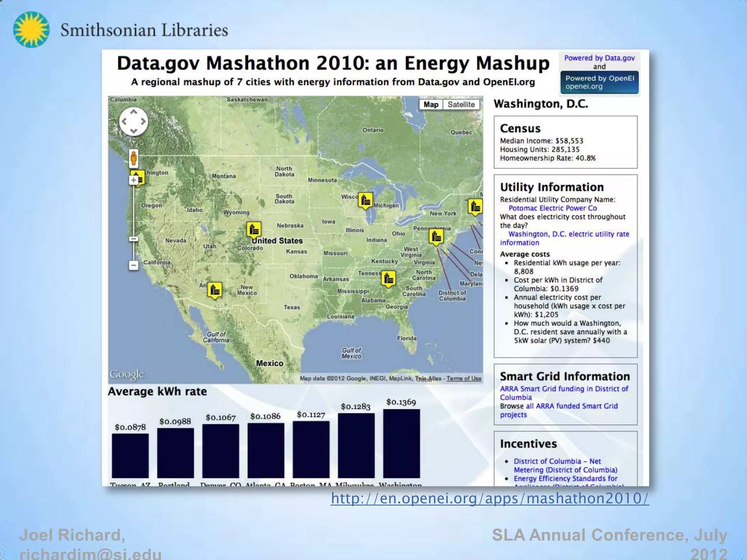747x560 pixels.
Task: Click the Boston building marker near New York
Action: pyautogui.click(x=475, y=207)
